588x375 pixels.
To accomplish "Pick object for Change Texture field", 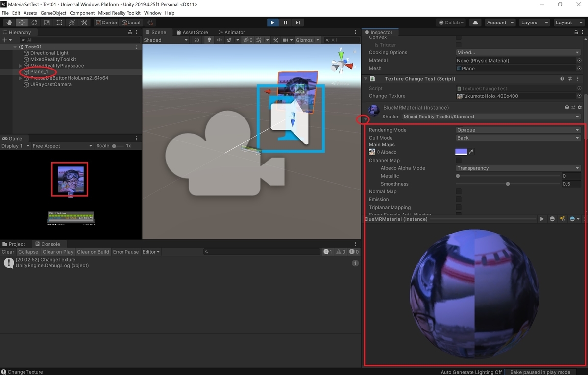I will click(579, 96).
